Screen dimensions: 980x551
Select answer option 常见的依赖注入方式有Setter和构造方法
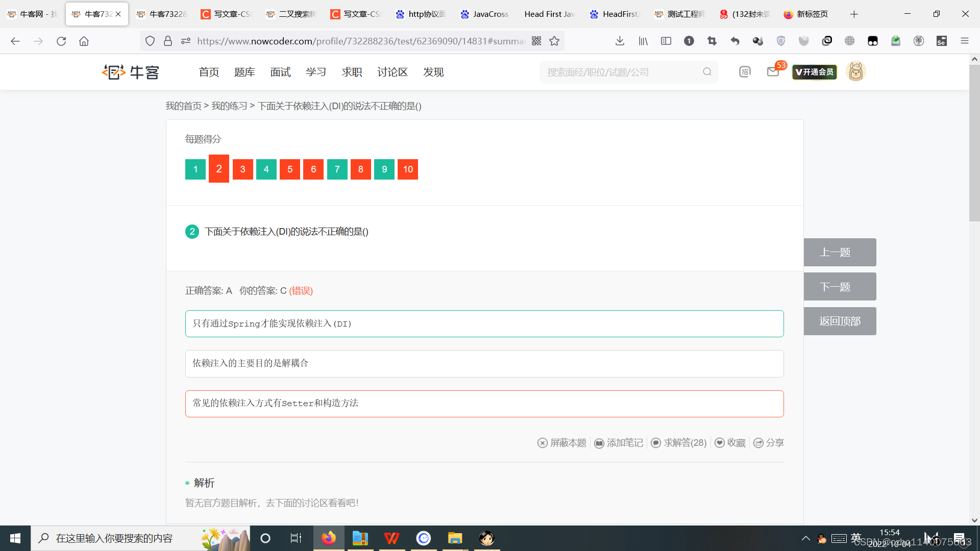pos(484,404)
